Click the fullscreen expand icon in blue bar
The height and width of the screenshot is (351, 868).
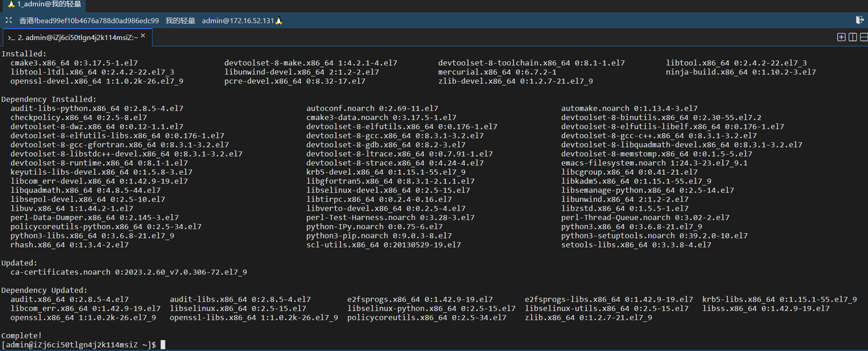(9, 21)
